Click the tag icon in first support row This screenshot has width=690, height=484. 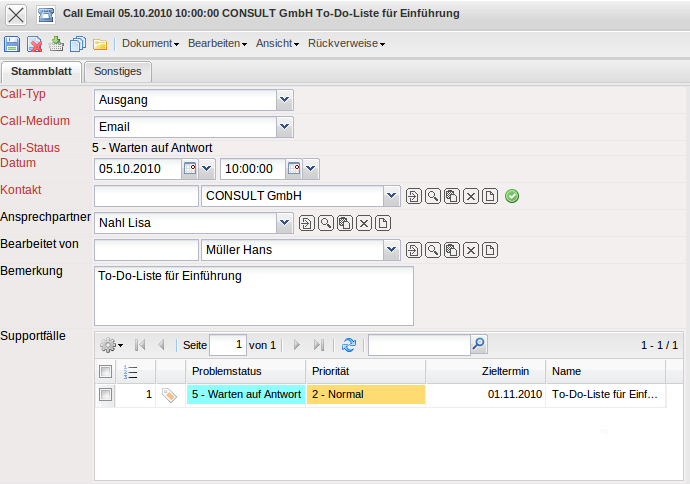pyautogui.click(x=169, y=395)
